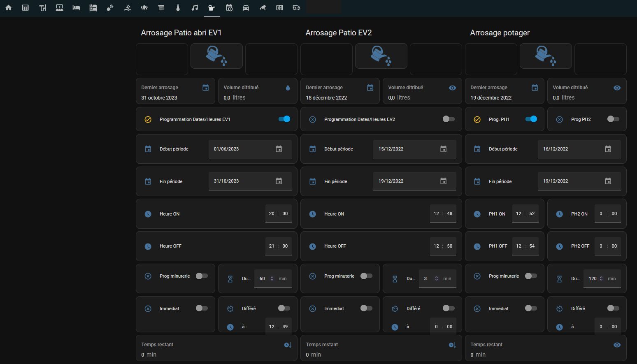Disable Programmation Dates/Heures EV1 switch
Screen dimensions: 637x364
tap(284, 119)
